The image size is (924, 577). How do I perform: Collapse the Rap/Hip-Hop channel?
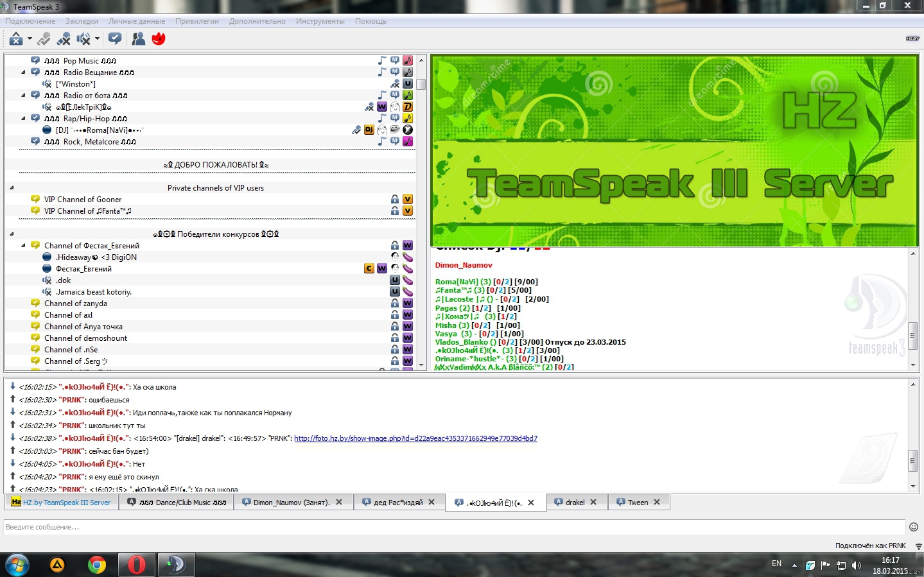pyautogui.click(x=24, y=119)
